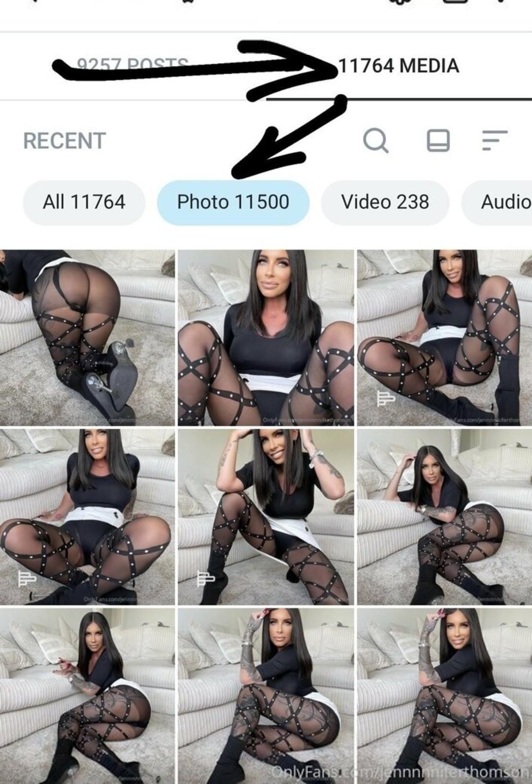The image size is (532, 784).
Task: Select the Photo 11500 filter chip
Action: [233, 202]
